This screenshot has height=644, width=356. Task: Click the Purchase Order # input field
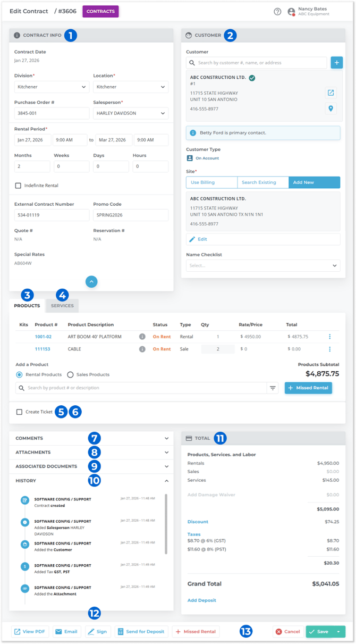click(52, 113)
